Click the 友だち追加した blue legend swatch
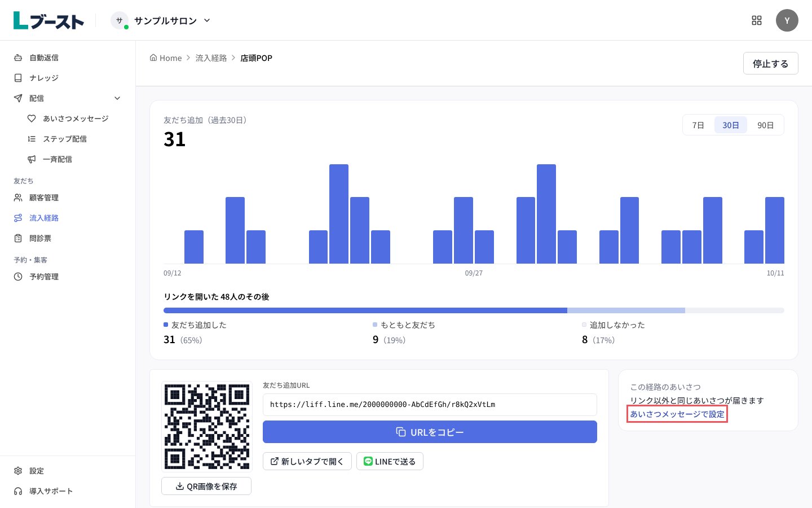The image size is (812, 508). (166, 325)
